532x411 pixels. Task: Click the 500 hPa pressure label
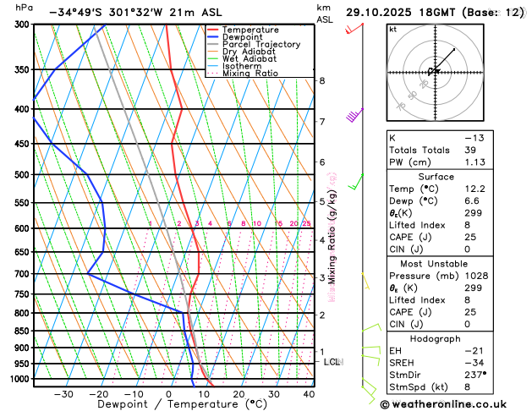pos(24,175)
